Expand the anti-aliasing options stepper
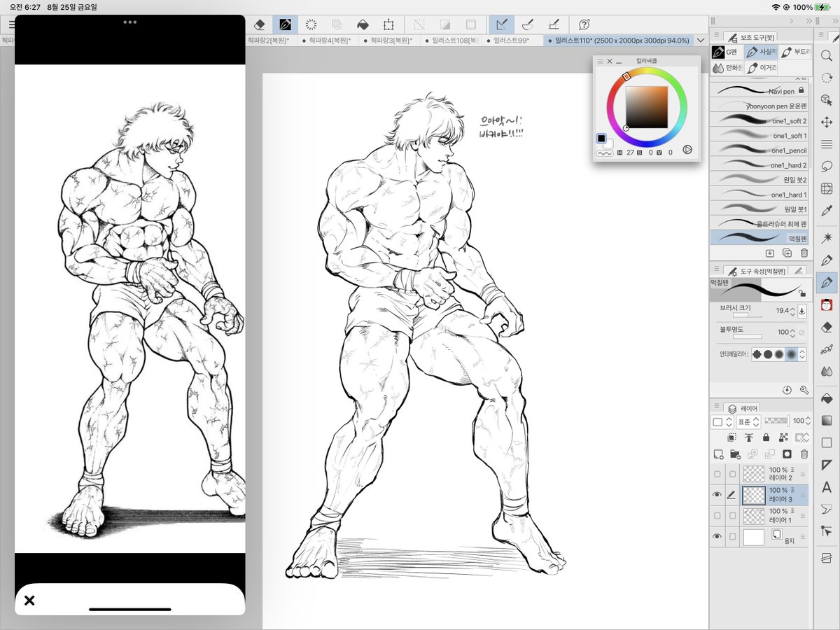Viewport: 840px width, 630px height. click(802, 355)
